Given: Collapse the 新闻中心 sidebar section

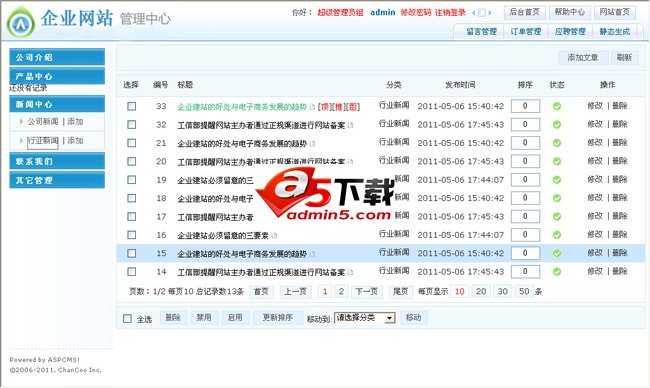Looking at the screenshot, I should 57,104.
